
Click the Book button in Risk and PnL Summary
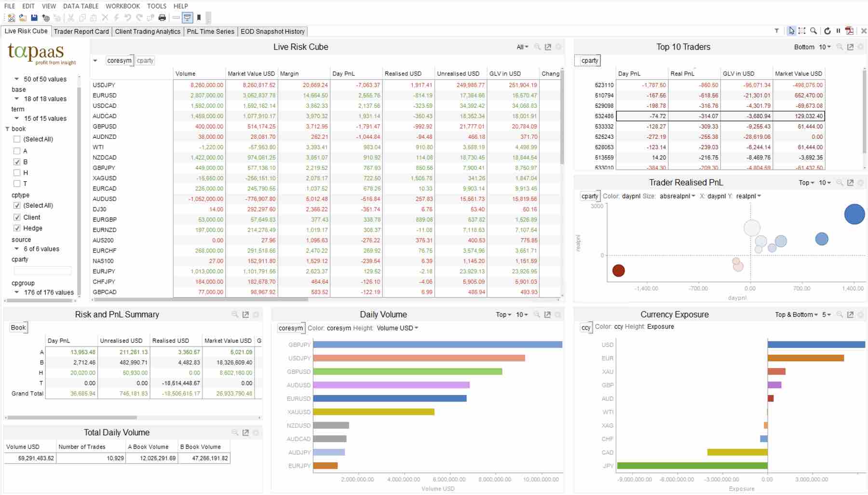click(x=18, y=328)
